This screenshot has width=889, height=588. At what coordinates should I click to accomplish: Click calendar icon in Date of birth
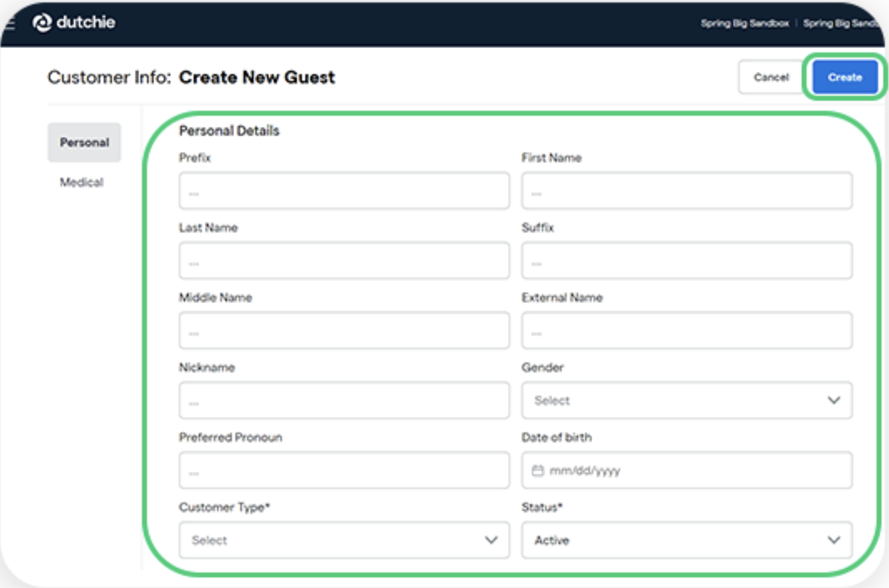tap(538, 470)
